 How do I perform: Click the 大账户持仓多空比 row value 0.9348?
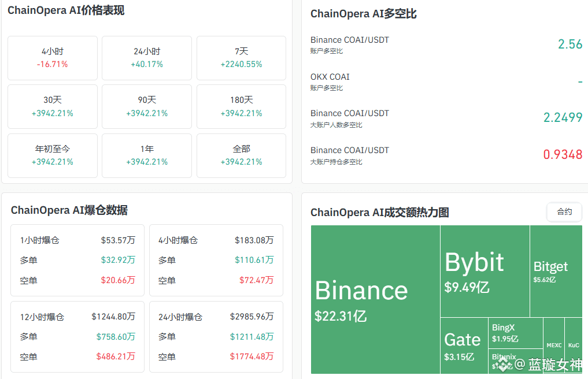(563, 155)
